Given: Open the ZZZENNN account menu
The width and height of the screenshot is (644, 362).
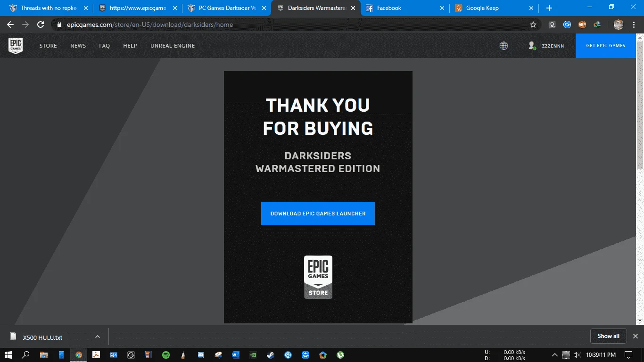Looking at the screenshot, I should point(546,46).
